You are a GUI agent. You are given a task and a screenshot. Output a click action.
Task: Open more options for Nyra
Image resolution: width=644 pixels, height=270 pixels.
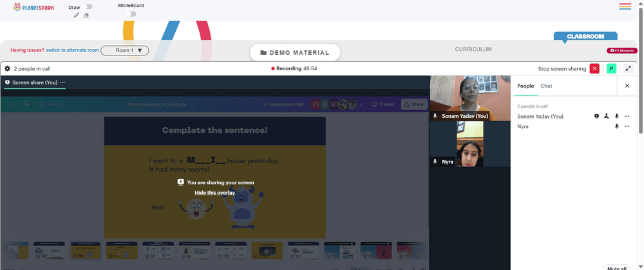627,126
